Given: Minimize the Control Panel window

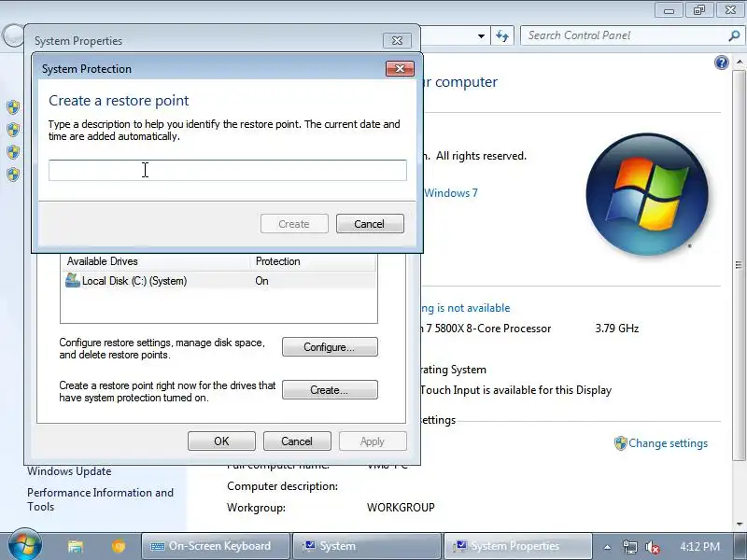Looking at the screenshot, I should click(x=669, y=10).
